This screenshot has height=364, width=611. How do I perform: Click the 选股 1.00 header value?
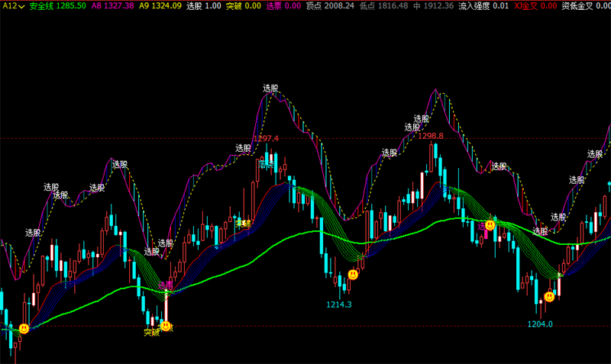[x=203, y=6]
